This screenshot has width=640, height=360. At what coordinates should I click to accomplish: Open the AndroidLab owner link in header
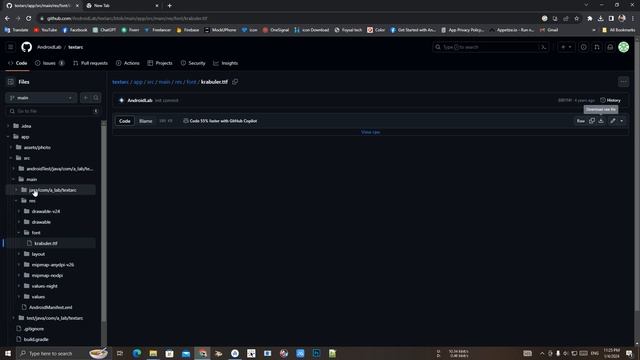(x=49, y=47)
